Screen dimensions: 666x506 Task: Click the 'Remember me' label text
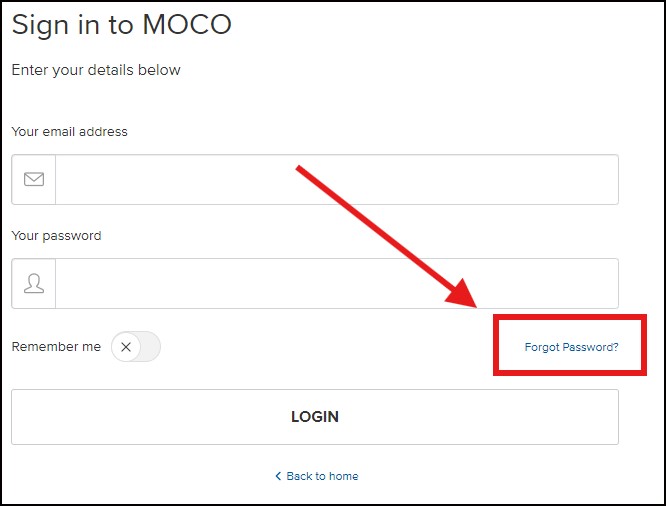(56, 347)
